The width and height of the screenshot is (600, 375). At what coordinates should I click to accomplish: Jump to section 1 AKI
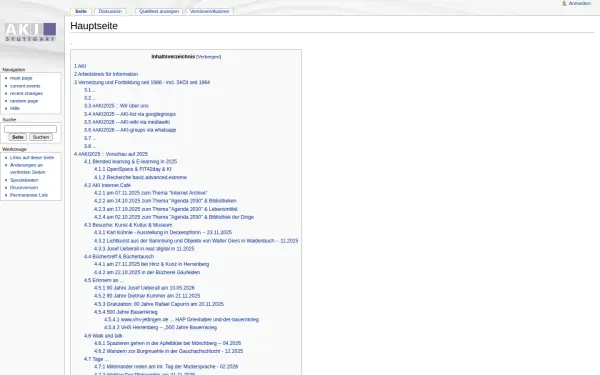click(80, 66)
